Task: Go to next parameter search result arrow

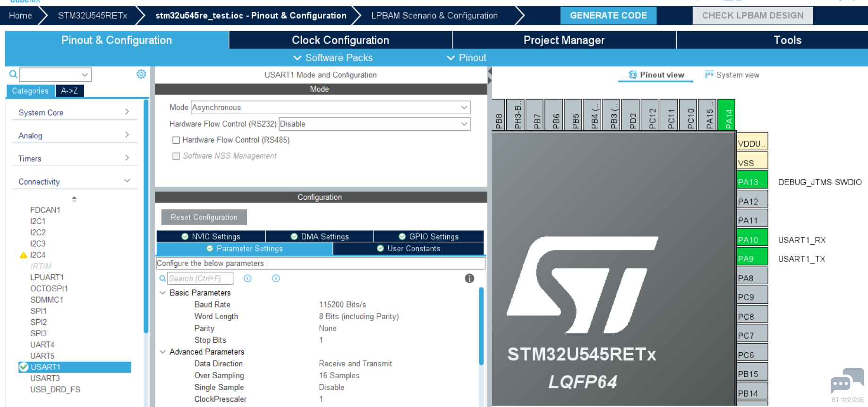Action: pyautogui.click(x=276, y=279)
